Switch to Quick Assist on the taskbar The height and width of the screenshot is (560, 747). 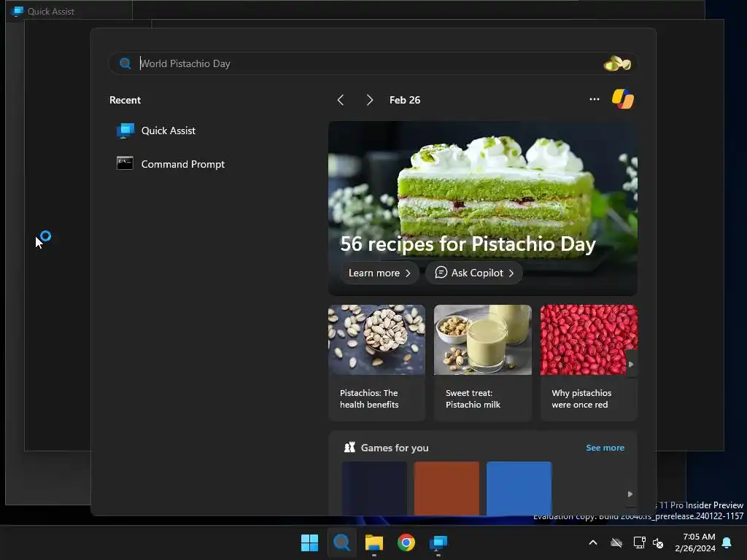[438, 542]
